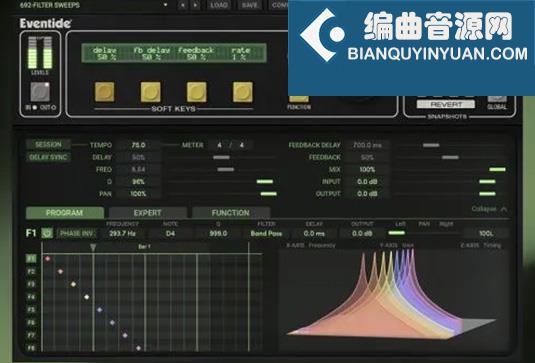Click the F1 OUTPUT 0.0 dB field
This screenshot has height=363, width=535.
362,233
